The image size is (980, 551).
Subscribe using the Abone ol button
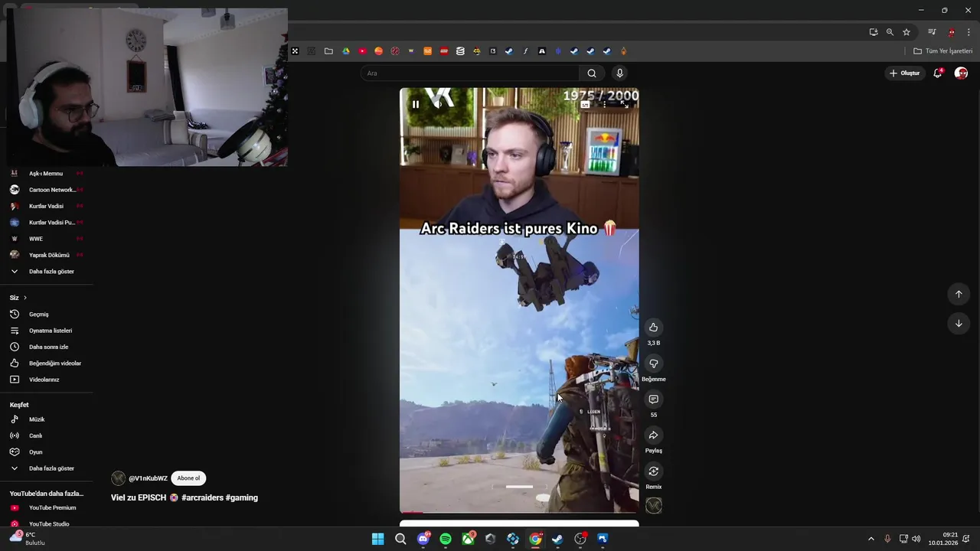(x=188, y=478)
